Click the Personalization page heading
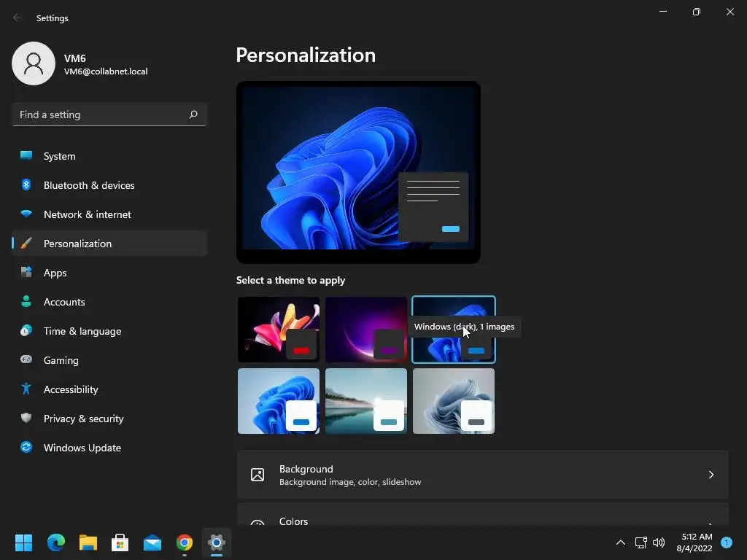747x560 pixels. click(306, 55)
